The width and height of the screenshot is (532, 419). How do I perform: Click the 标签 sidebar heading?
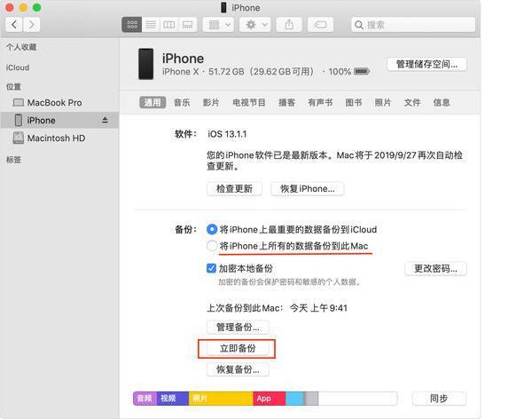tap(13, 160)
